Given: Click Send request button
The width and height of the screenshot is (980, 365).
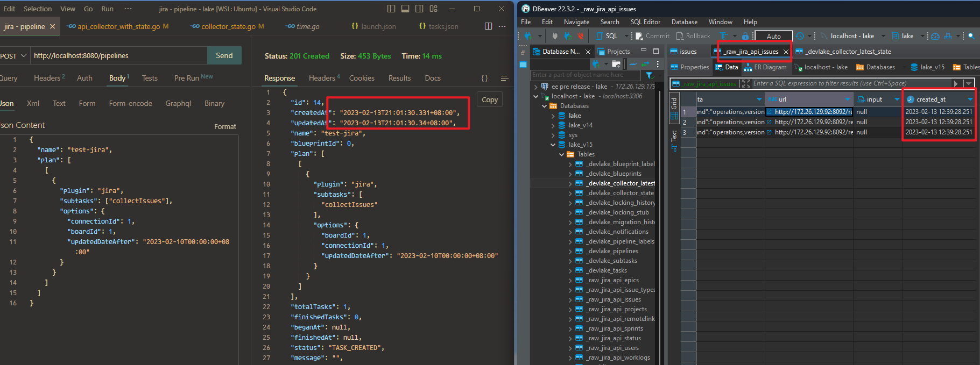Looking at the screenshot, I should coord(224,55).
